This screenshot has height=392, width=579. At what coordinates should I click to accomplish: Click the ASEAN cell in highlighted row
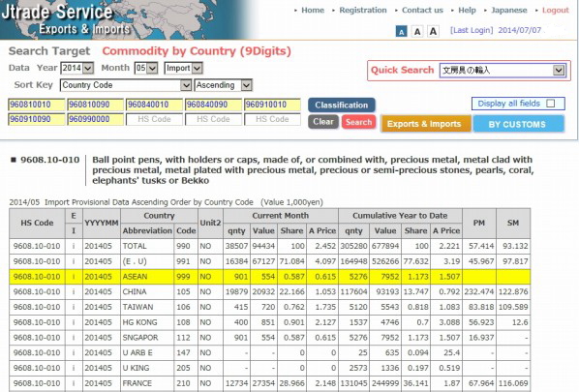tap(147, 277)
